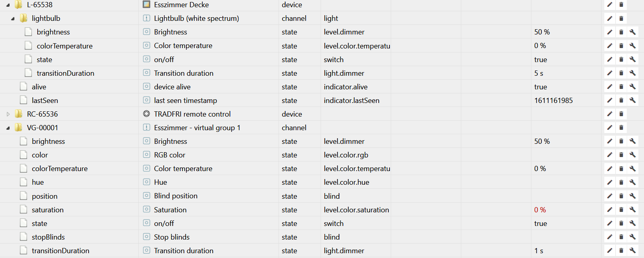The image size is (644, 258).
Task: Edit the stopBlinds state with pencil icon
Action: [610, 237]
